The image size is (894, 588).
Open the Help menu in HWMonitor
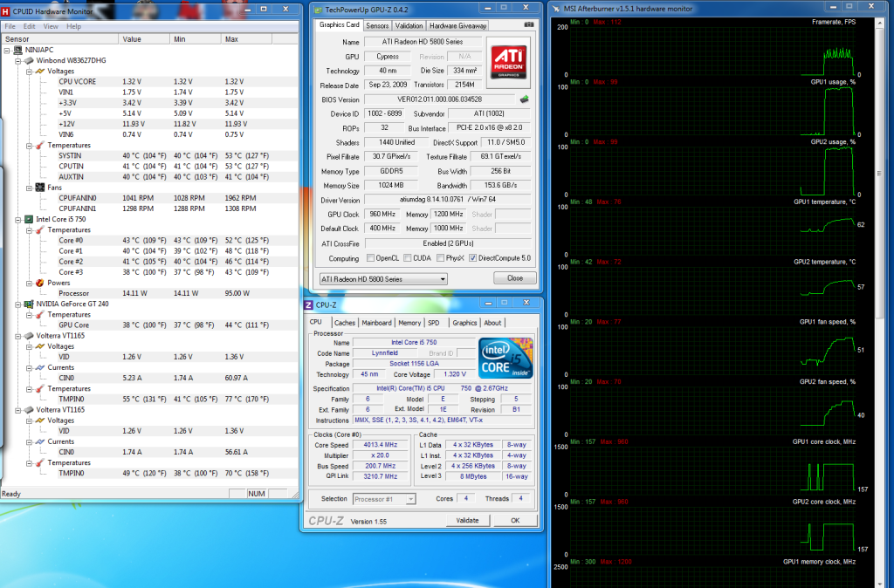(73, 26)
